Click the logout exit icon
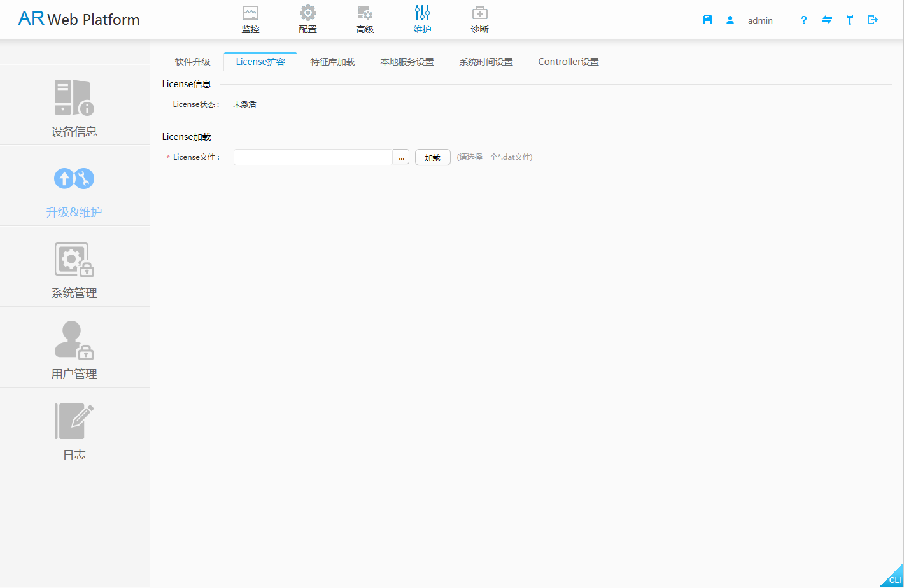Image resolution: width=904 pixels, height=588 pixels. (x=873, y=20)
